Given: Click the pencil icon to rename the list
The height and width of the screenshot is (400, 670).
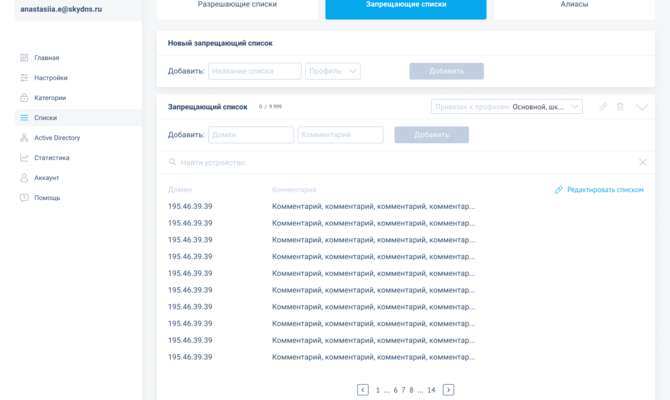Looking at the screenshot, I should pyautogui.click(x=603, y=107).
